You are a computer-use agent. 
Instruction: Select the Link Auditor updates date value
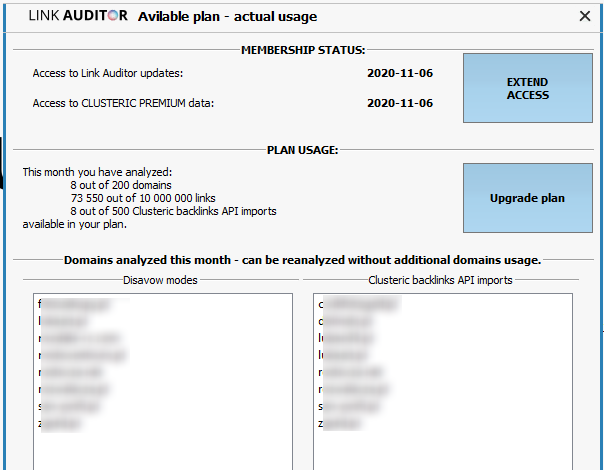click(x=400, y=73)
